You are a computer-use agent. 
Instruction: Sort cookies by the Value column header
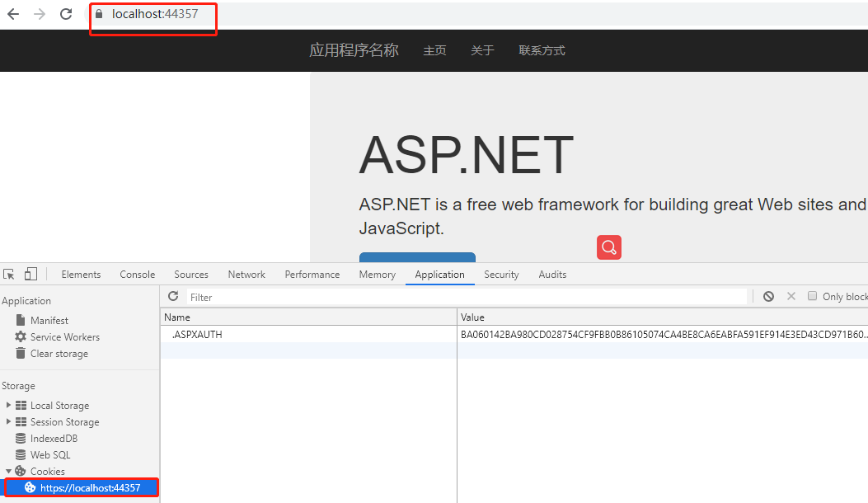click(x=663, y=317)
